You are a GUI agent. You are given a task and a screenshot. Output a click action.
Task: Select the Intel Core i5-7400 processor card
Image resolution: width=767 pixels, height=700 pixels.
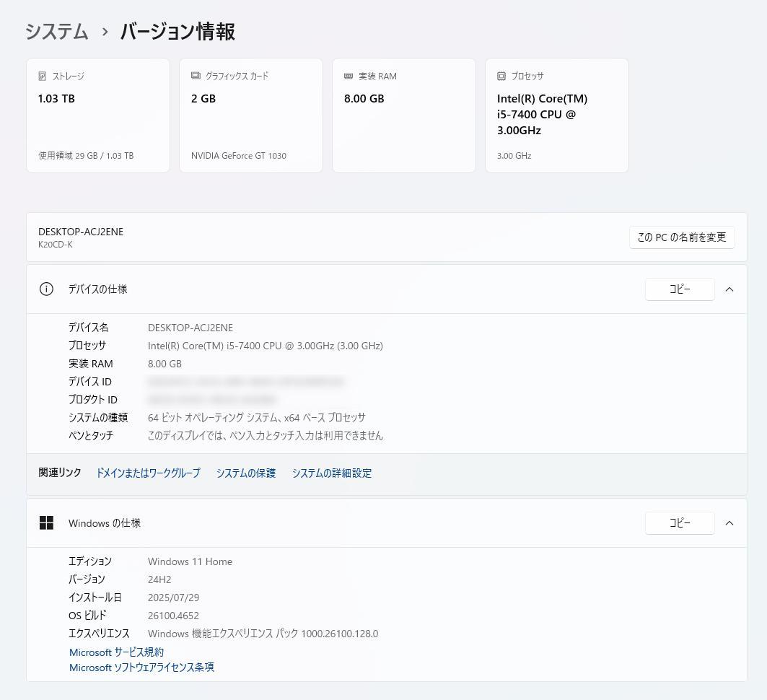click(x=556, y=115)
